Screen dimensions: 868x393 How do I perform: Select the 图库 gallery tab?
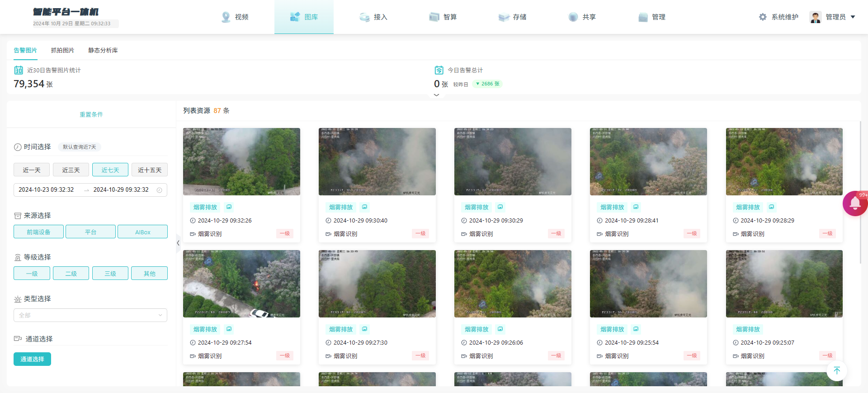(x=304, y=17)
